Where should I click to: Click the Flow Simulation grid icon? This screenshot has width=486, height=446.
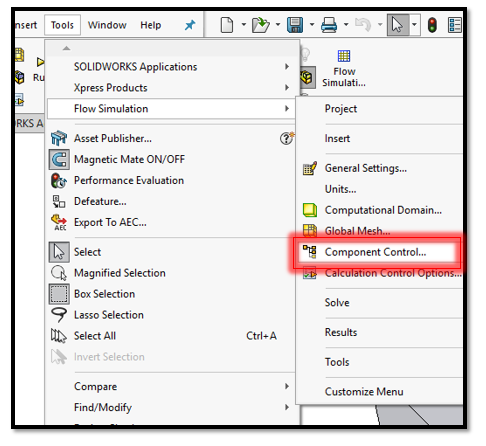click(x=344, y=56)
